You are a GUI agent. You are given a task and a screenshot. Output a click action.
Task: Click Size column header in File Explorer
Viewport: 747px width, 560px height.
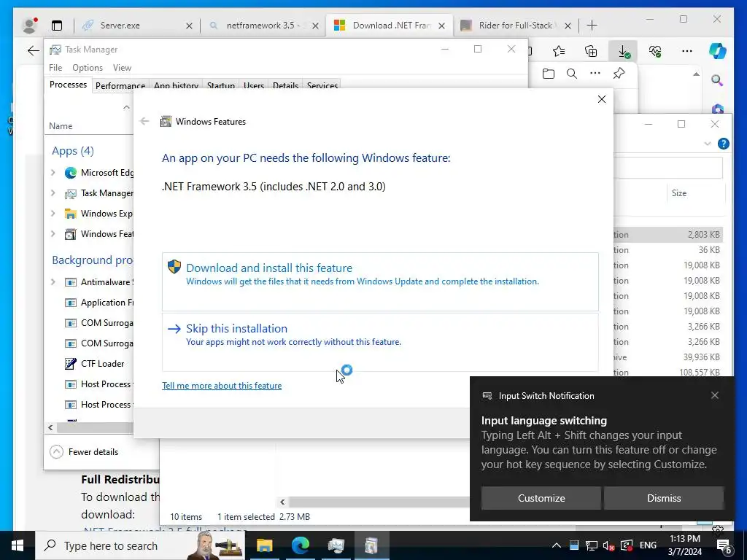pyautogui.click(x=679, y=193)
